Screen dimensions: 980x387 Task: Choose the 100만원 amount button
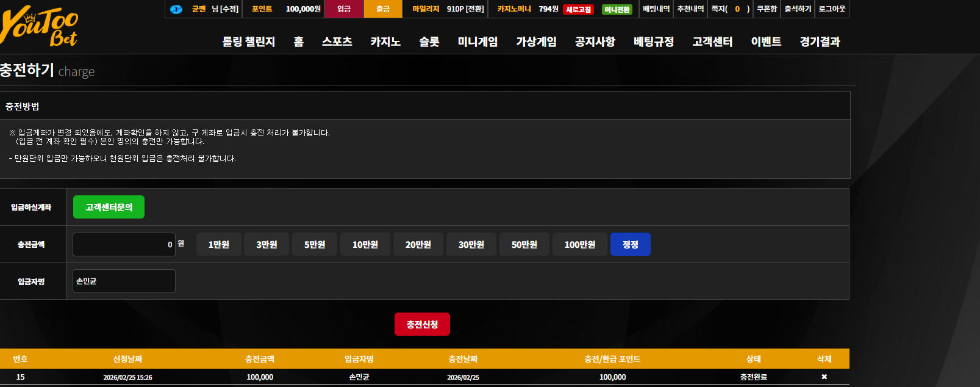580,244
